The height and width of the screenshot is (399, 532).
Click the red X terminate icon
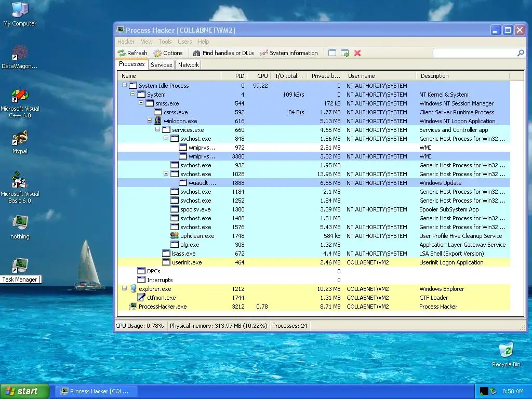coord(357,53)
